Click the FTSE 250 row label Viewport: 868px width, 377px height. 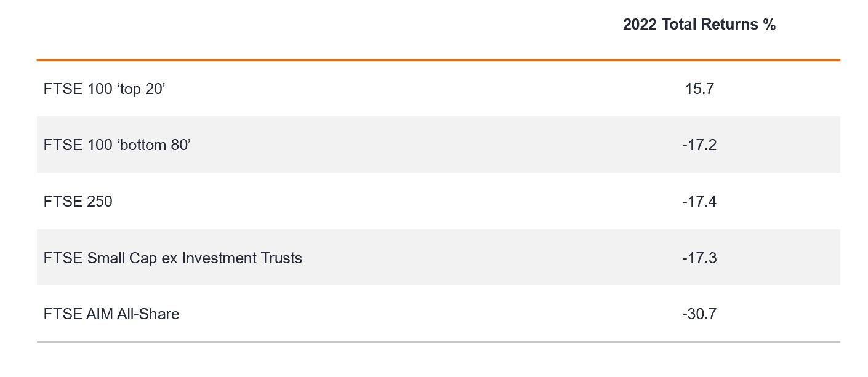point(78,202)
